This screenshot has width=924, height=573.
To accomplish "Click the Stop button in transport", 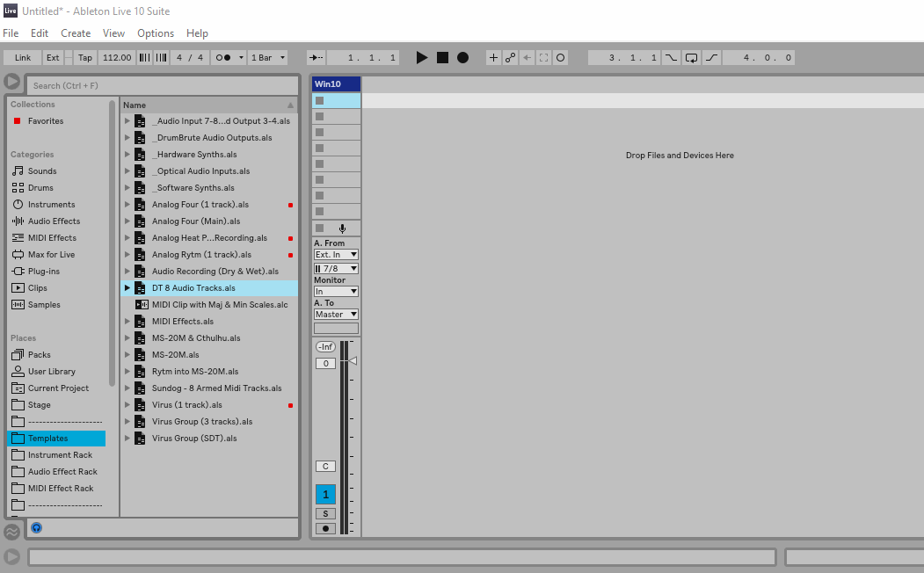I will (442, 58).
